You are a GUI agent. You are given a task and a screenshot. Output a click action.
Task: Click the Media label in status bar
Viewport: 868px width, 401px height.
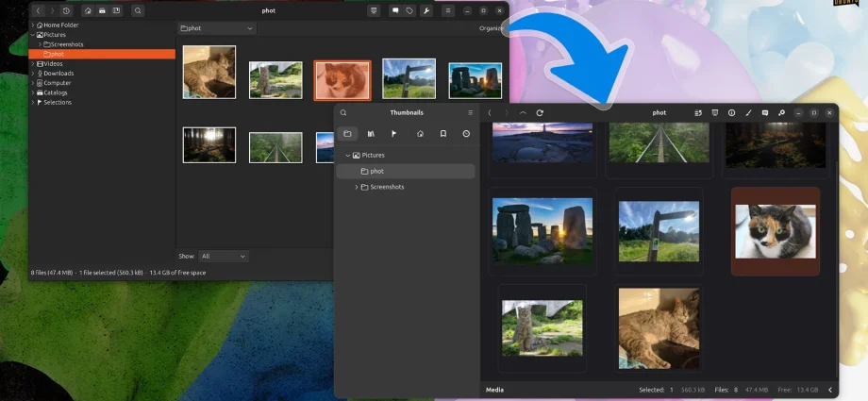pos(495,390)
